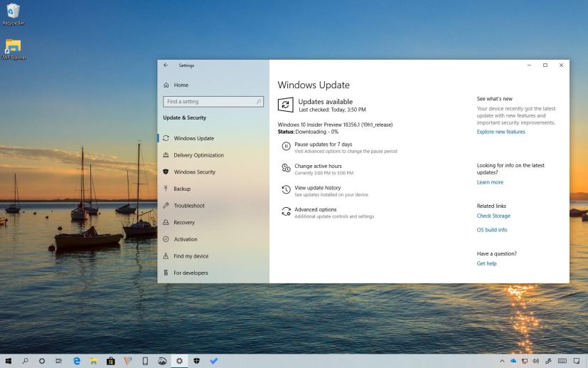Click the OneDrive cloud tray icon
Viewport: 588px width, 368px height.
[x=513, y=362]
